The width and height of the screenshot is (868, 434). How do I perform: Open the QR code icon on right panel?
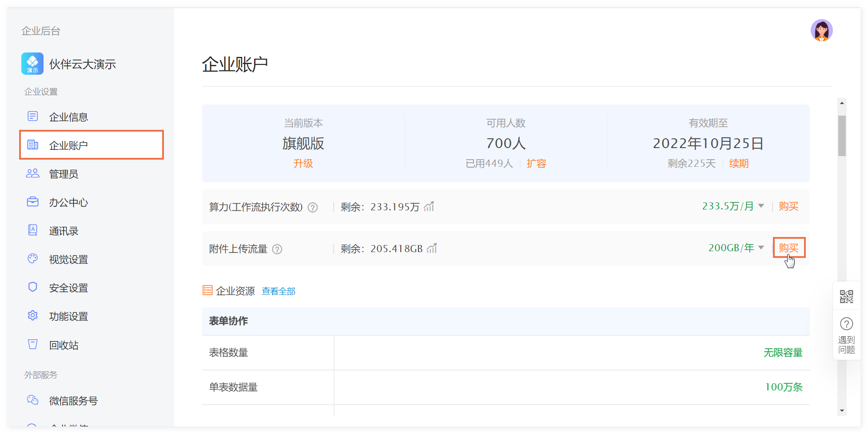point(846,297)
